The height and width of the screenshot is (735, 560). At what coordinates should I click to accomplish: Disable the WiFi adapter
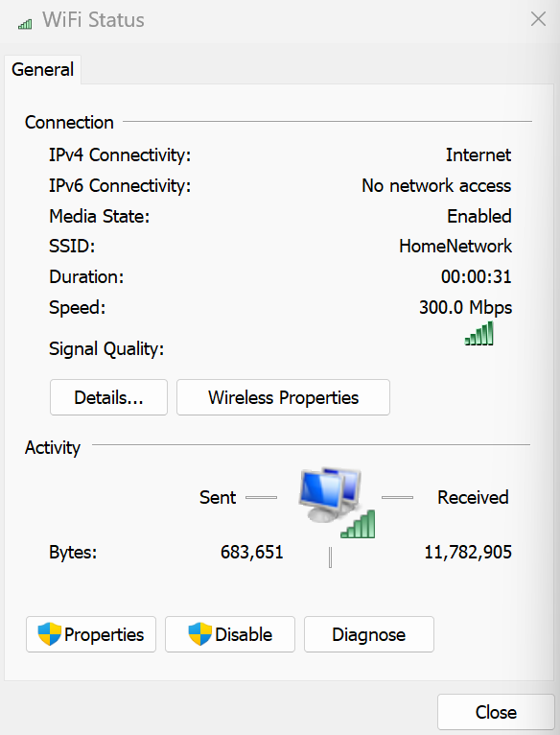pos(230,634)
